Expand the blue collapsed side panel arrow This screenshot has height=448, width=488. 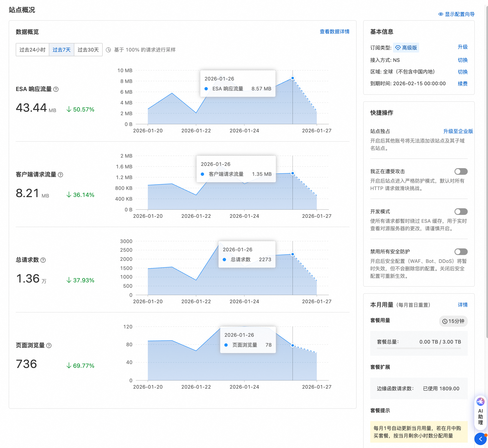click(480, 439)
